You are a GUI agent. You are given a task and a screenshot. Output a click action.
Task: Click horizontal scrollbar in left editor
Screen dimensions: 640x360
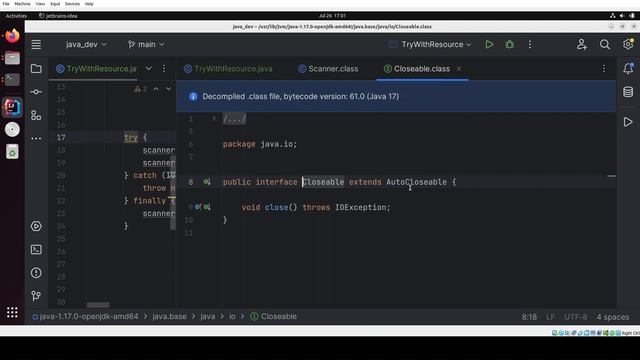click(x=98, y=305)
